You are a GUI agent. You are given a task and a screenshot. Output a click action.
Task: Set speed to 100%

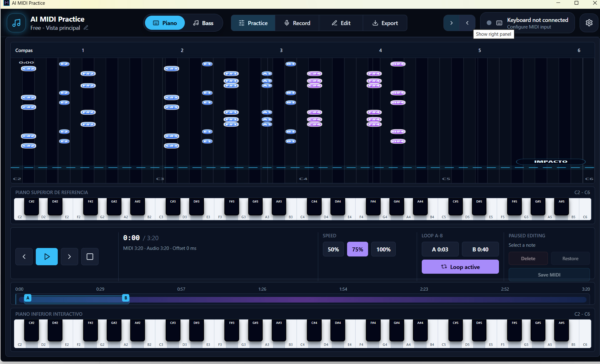coord(383,249)
